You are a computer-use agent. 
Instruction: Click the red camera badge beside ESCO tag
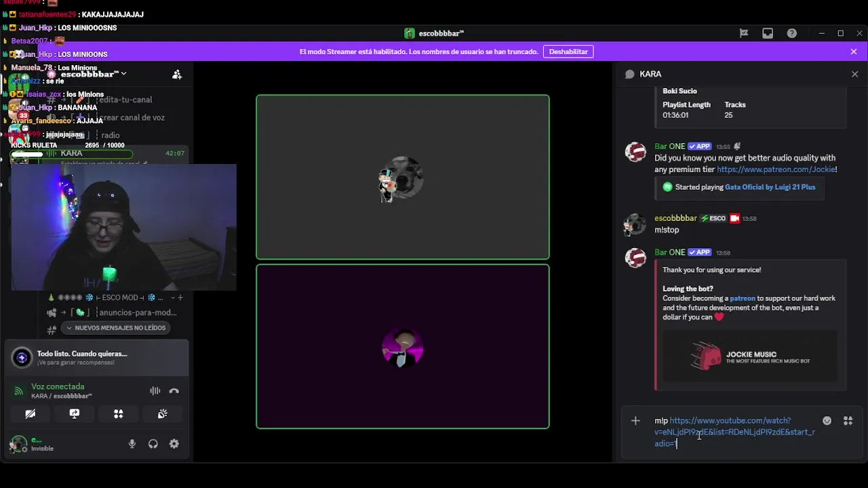tap(734, 218)
